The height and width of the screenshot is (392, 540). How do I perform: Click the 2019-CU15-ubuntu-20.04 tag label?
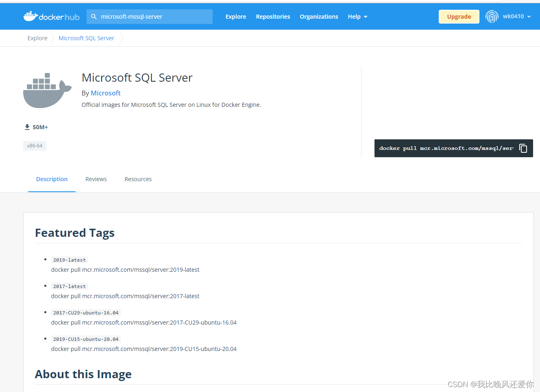[86, 339]
